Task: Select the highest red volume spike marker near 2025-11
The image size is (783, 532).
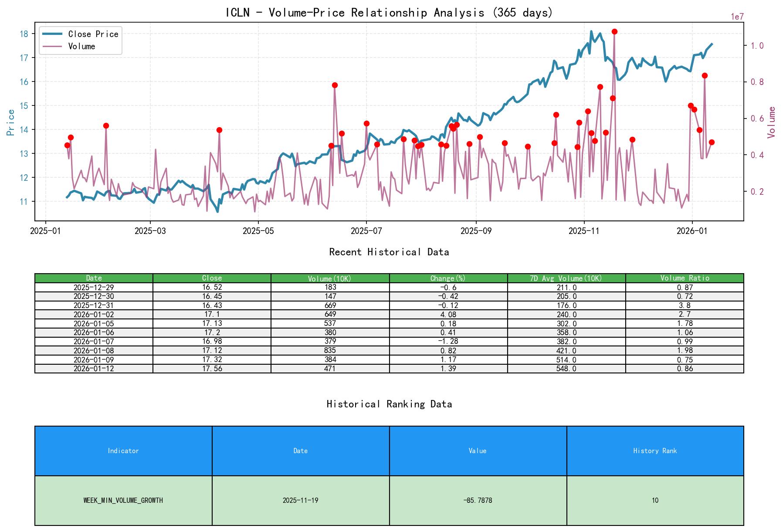Action: (614, 31)
